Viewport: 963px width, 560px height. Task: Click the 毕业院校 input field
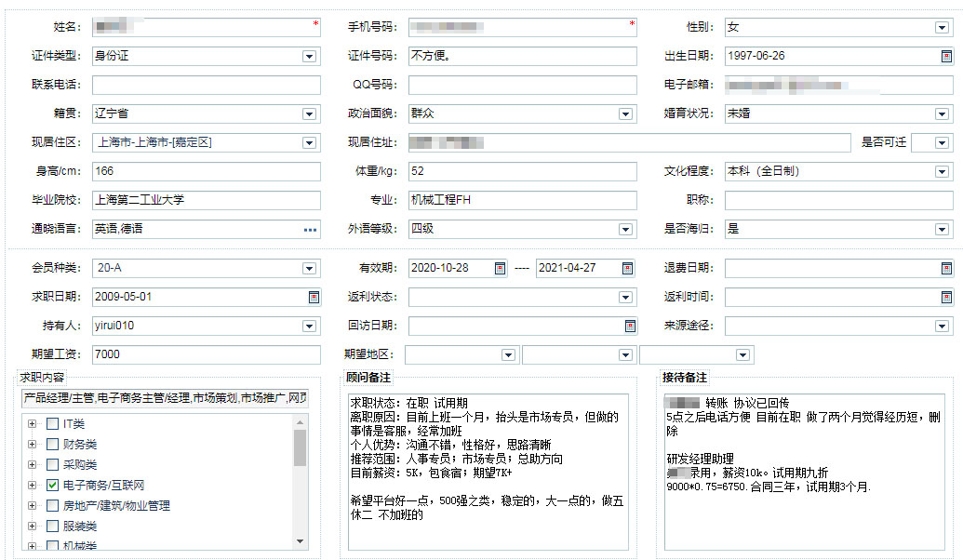coord(207,200)
